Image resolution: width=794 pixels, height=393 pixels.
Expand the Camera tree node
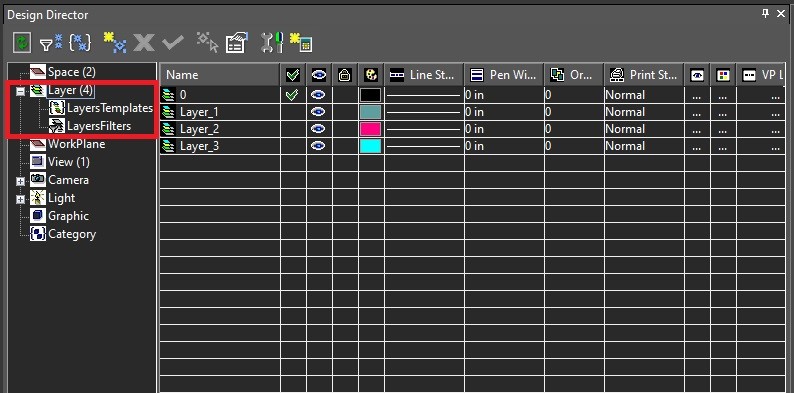point(21,181)
